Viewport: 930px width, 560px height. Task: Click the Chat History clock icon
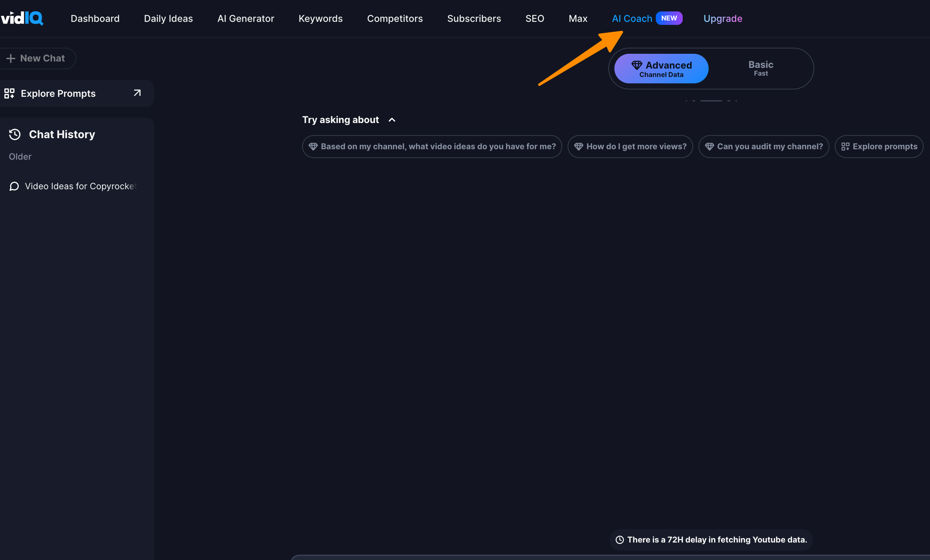14,134
